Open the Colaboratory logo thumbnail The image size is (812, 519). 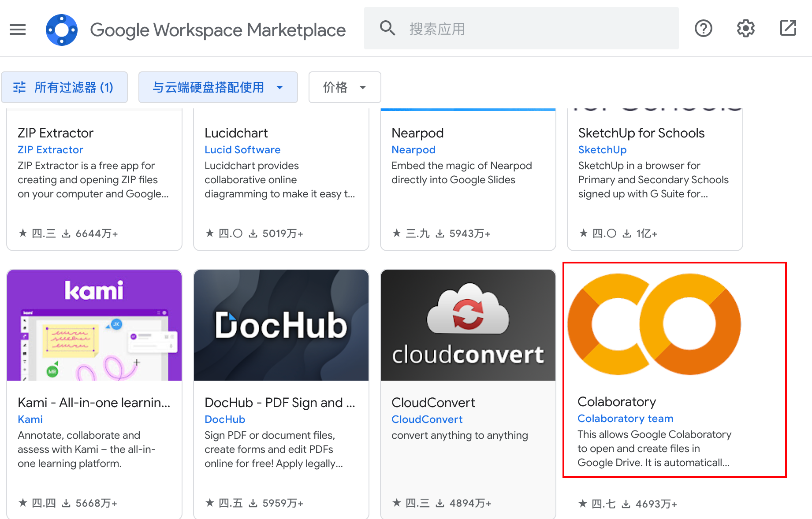(x=654, y=324)
